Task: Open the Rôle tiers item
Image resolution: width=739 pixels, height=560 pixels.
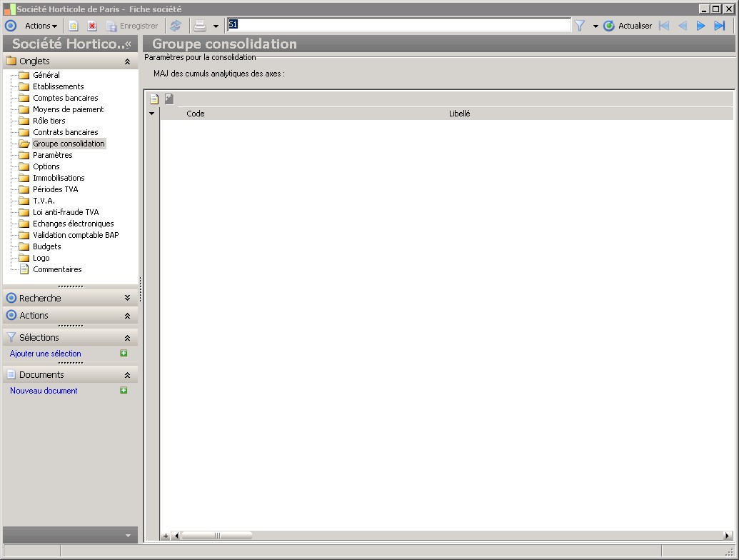Action: pos(49,121)
